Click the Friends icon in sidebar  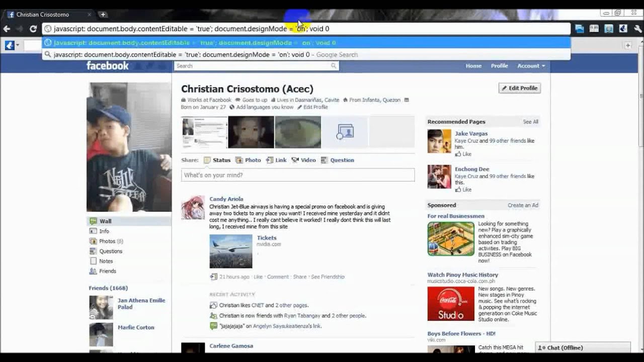93,271
